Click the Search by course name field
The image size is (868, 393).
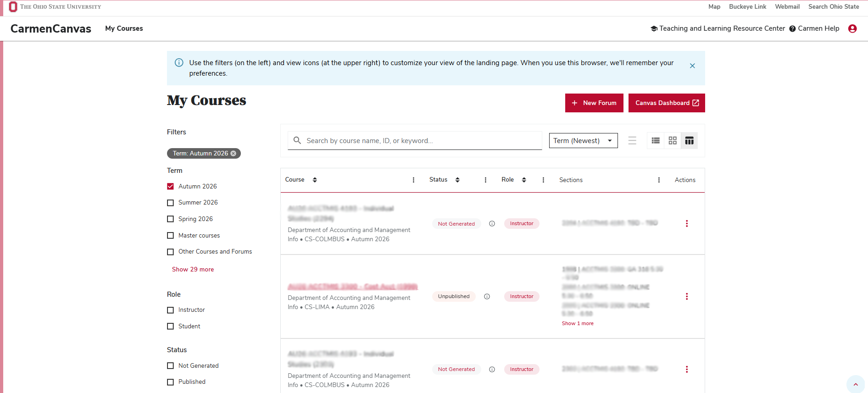click(415, 141)
